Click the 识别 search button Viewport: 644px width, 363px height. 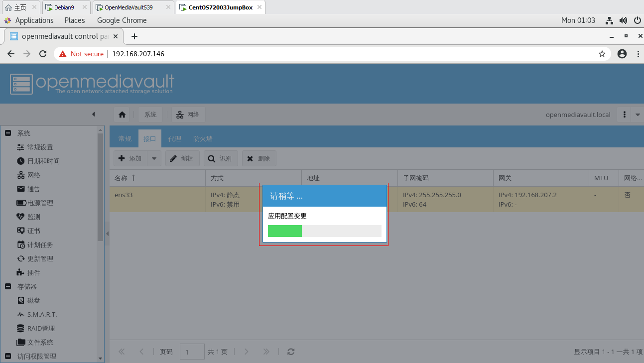221,158
